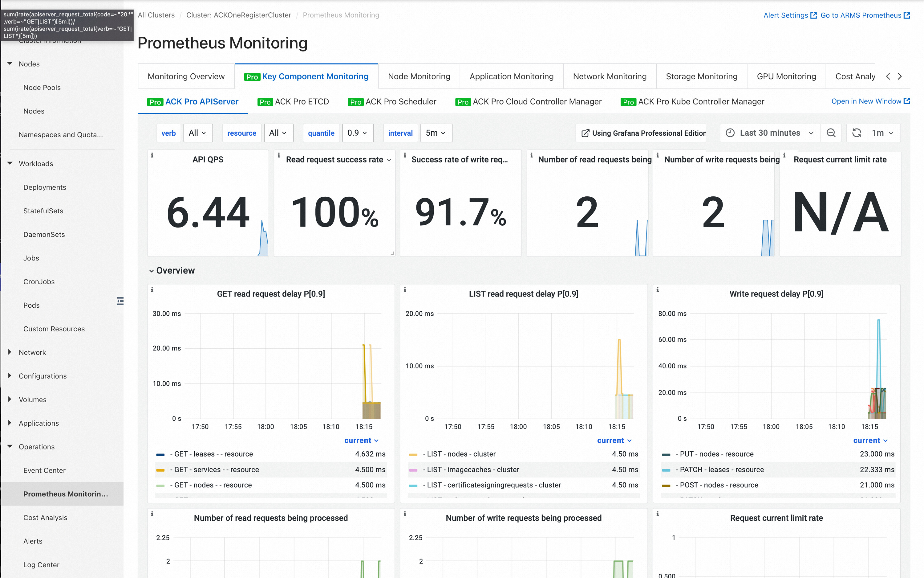Open the resource All dropdown
The image size is (924, 578).
click(x=279, y=133)
